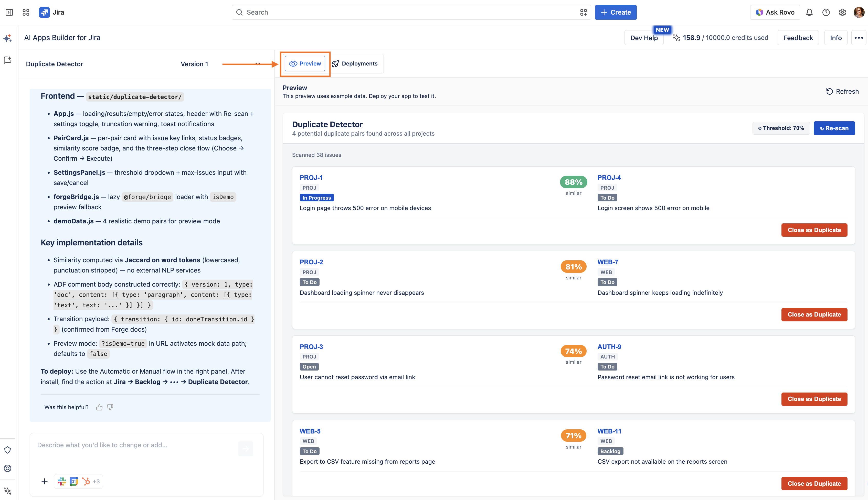This screenshot has height=500, width=868.
Task: Click the Create button
Action: tap(616, 12)
